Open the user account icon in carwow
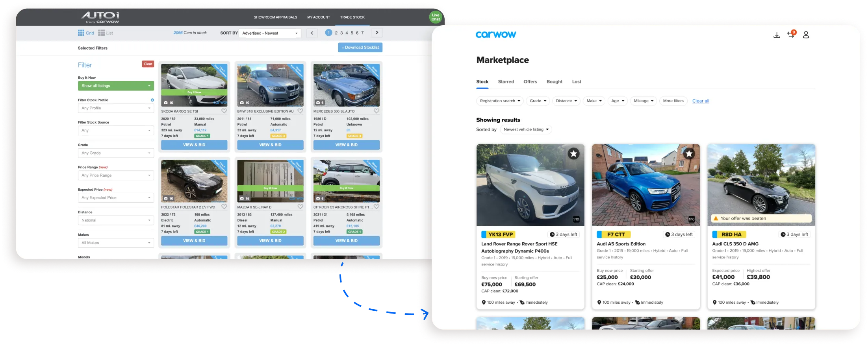 click(x=806, y=35)
